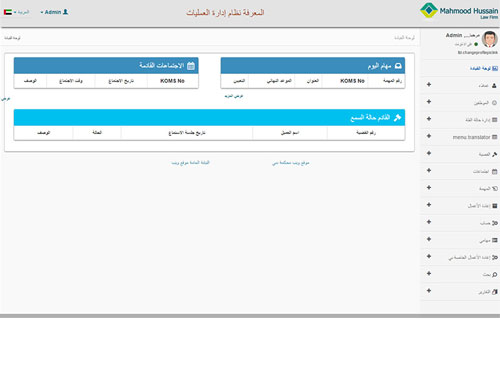The width and height of the screenshot is (500, 386).
Task: Click the gavel icon in the sidebar
Action: (495, 154)
